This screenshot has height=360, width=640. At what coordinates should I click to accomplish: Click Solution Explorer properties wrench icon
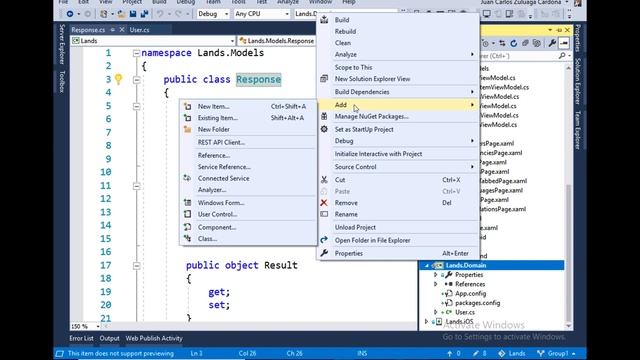coord(552,43)
